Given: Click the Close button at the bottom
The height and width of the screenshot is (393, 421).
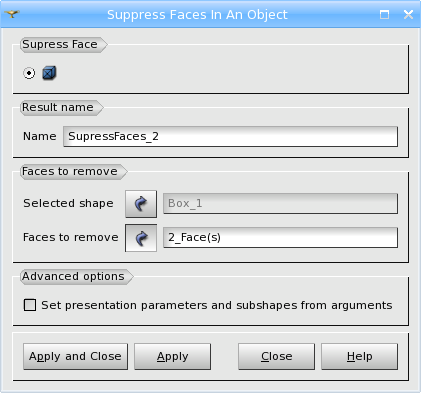Looking at the screenshot, I should click(276, 356).
